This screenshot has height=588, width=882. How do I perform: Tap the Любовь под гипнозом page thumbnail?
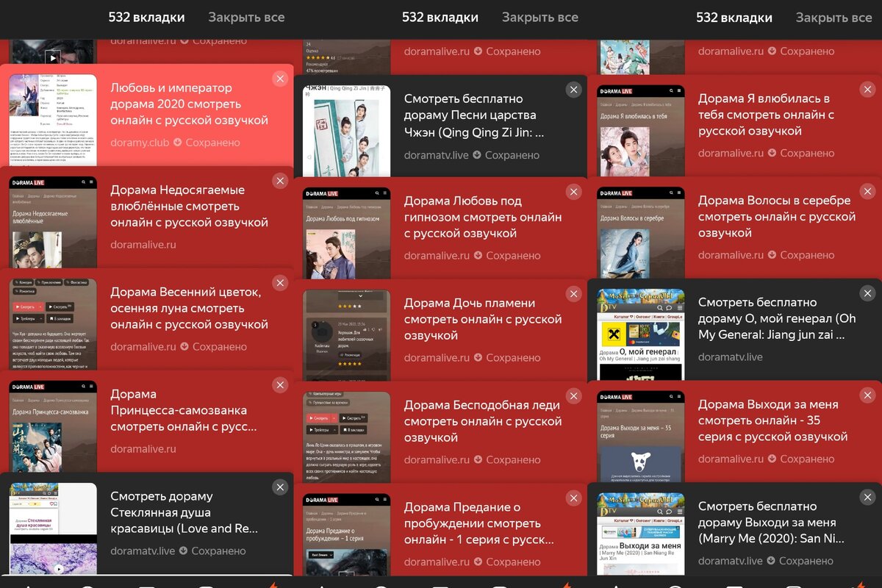coord(347,232)
